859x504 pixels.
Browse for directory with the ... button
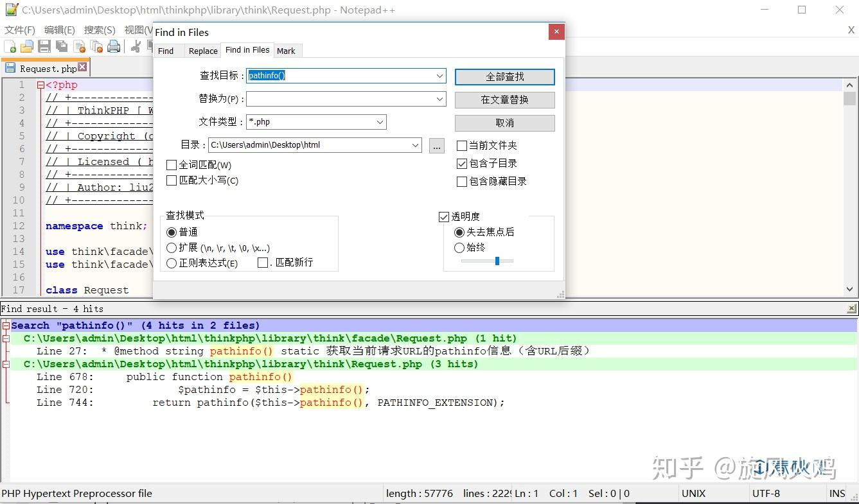pyautogui.click(x=437, y=146)
